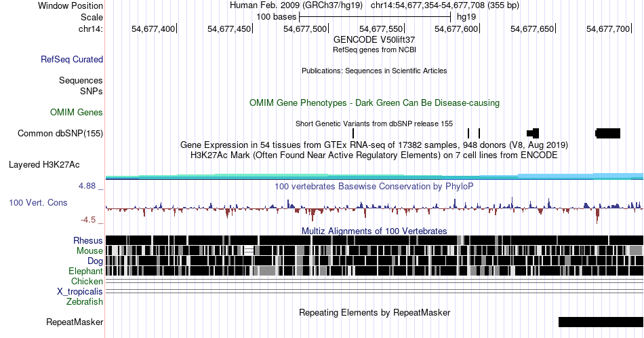Click the RefSeq genes from NCBI title
This screenshot has height=338, width=644.
pos(374,50)
